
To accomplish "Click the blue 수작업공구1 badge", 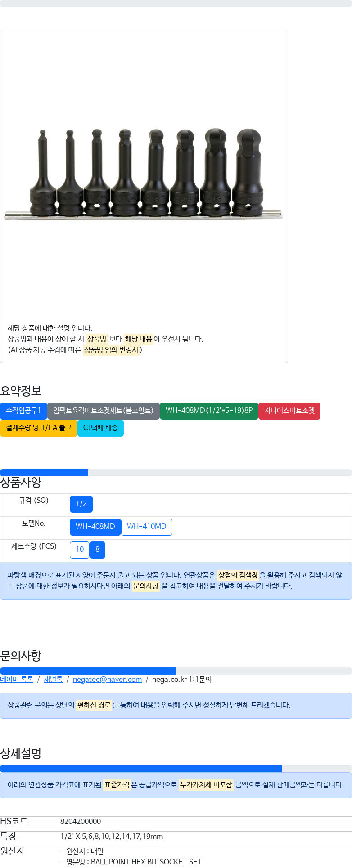I will tap(23, 411).
